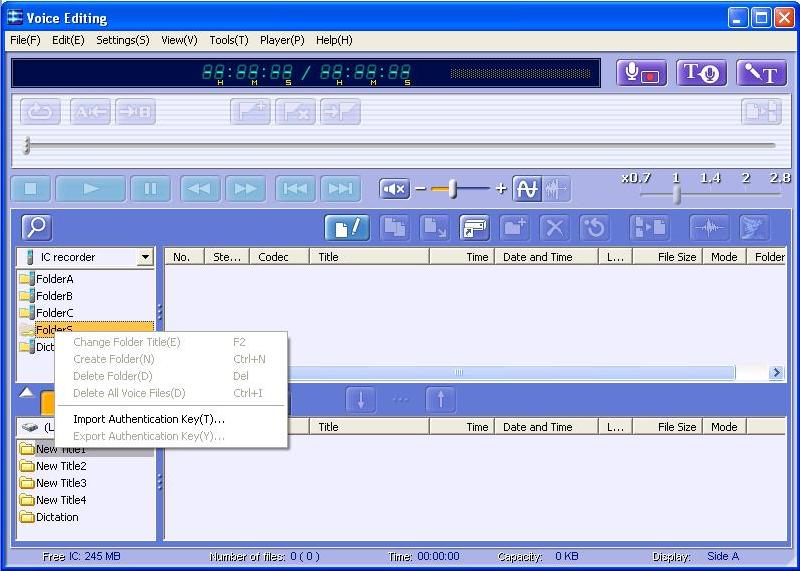
Task: Click the IC recorder shortcut icon
Action: [x=474, y=228]
